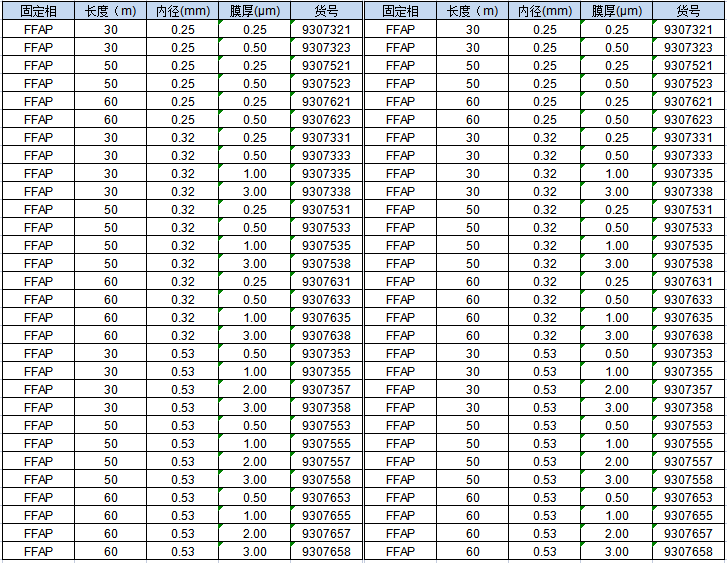
Task: Click part number 9307631 in the left table
Action: tap(326, 282)
